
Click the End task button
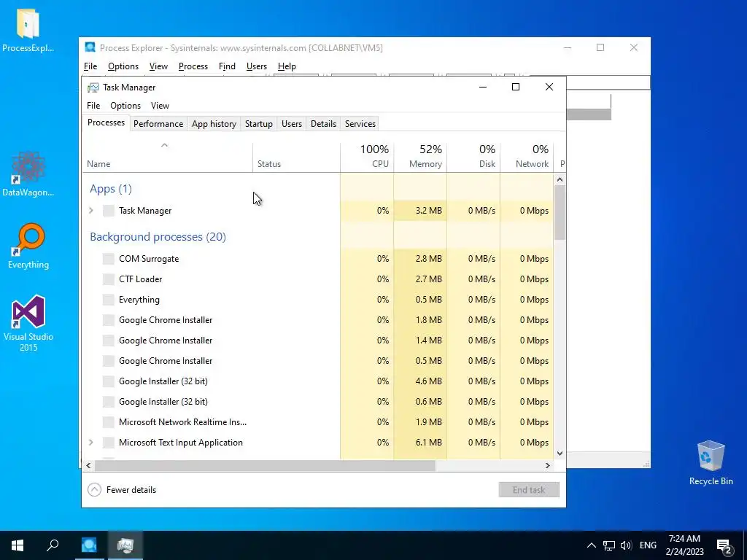pos(529,489)
